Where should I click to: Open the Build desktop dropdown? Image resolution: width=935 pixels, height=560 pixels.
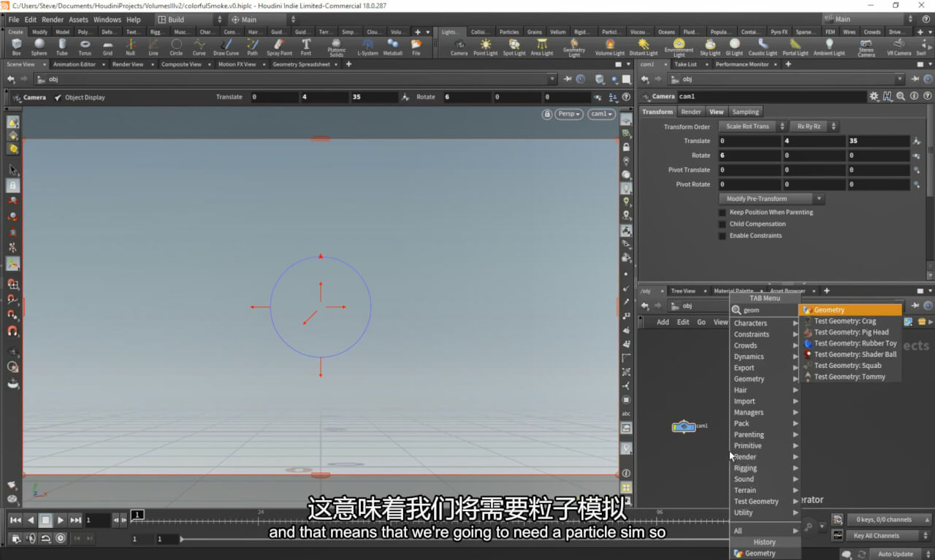[190, 20]
